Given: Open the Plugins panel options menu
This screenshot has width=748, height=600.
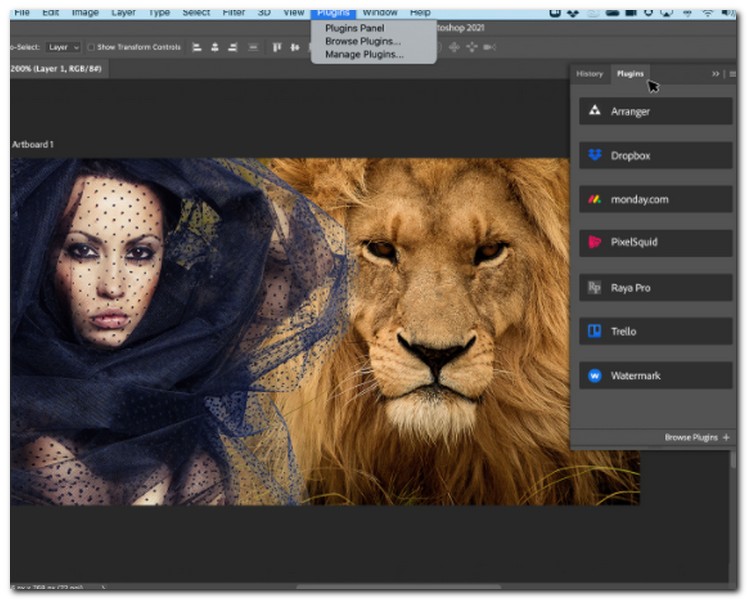Looking at the screenshot, I should (x=732, y=74).
